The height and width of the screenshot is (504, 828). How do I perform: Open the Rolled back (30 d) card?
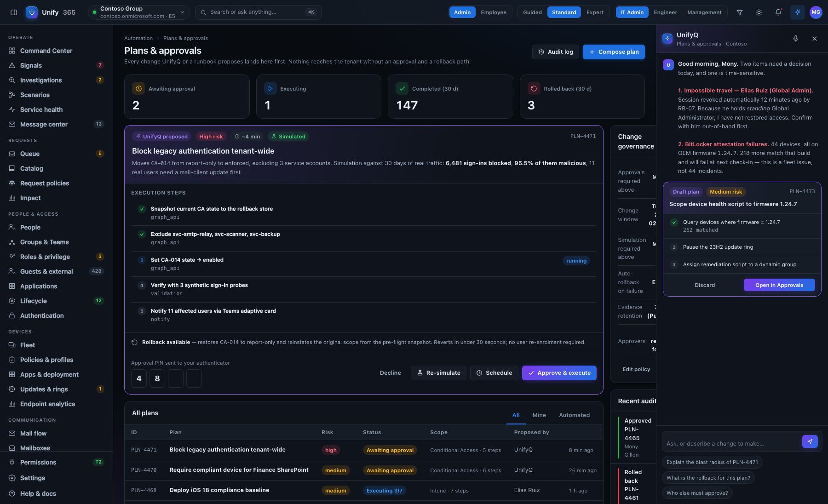coord(582,97)
